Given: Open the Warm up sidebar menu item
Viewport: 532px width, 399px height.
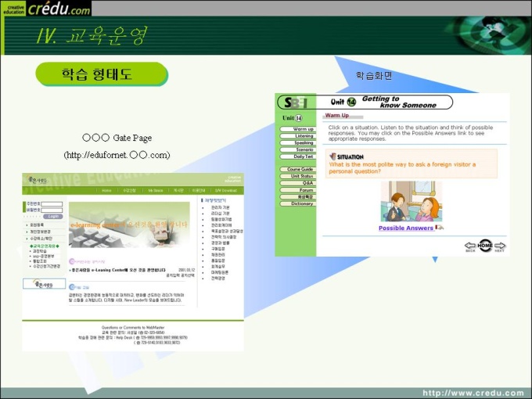Looking at the screenshot, I should (298, 129).
